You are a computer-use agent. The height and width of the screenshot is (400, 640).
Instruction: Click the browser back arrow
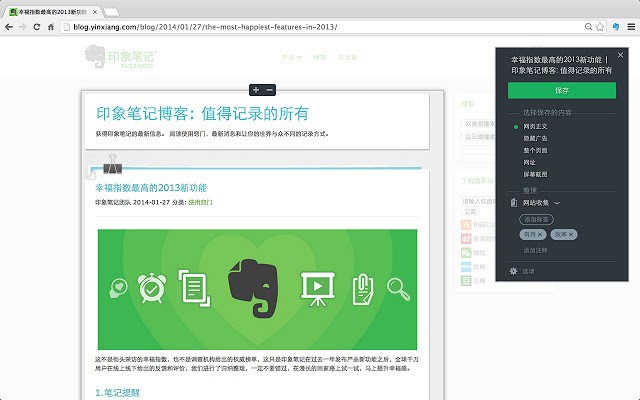coord(9,27)
